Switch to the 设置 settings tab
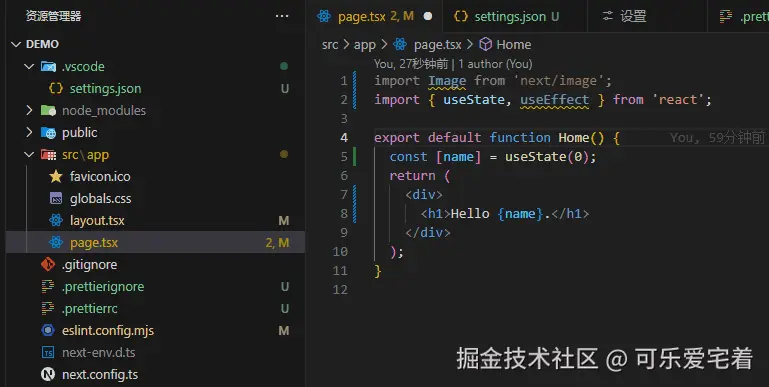 coord(647,16)
